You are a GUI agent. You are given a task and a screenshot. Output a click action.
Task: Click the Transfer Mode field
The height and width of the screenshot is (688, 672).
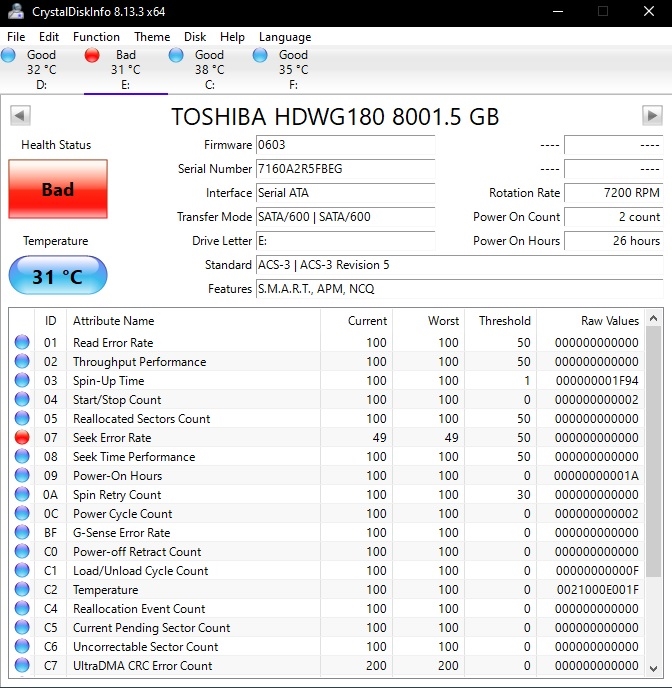345,217
